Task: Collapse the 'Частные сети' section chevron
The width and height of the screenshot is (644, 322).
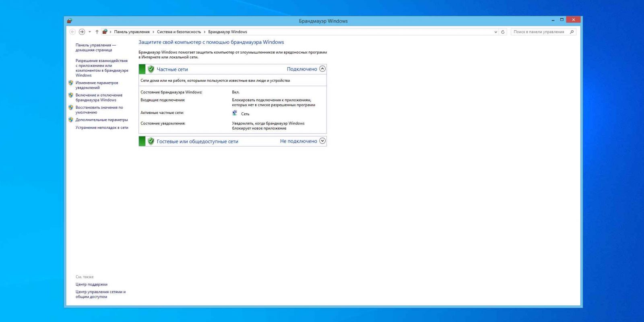Action: 322,69
